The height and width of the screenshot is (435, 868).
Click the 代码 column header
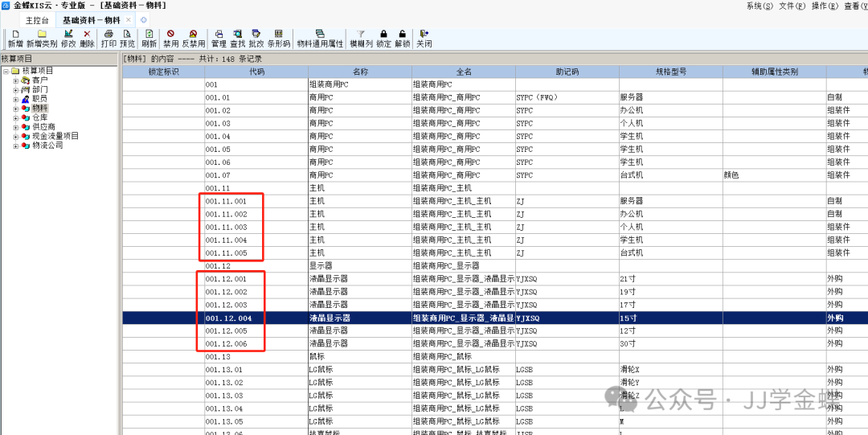(x=256, y=72)
